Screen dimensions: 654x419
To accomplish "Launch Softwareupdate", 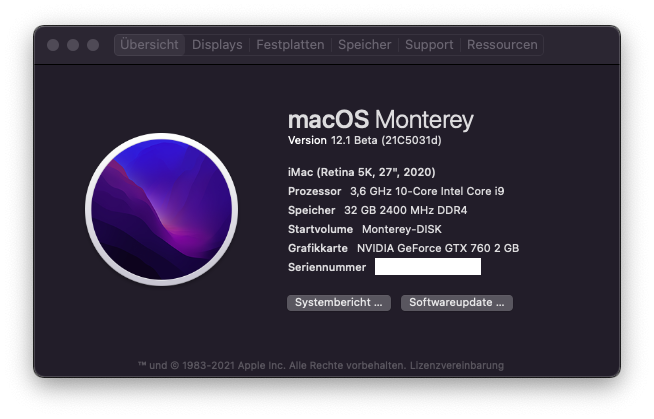I will coord(457,303).
